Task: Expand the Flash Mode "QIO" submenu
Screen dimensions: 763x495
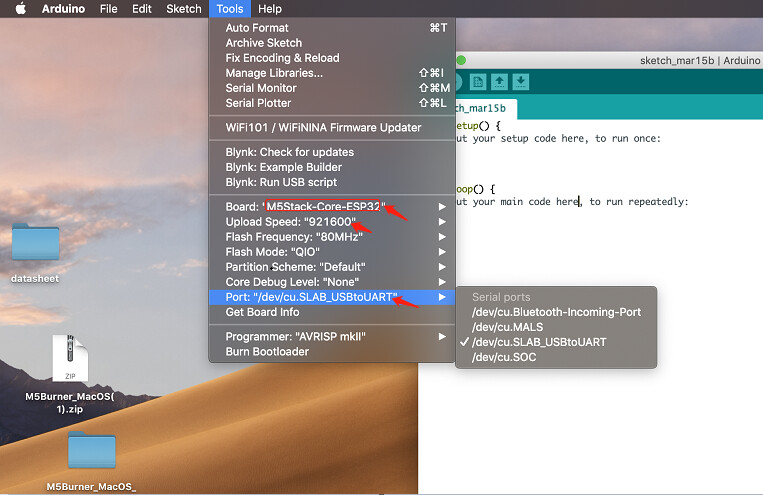Action: (332, 252)
